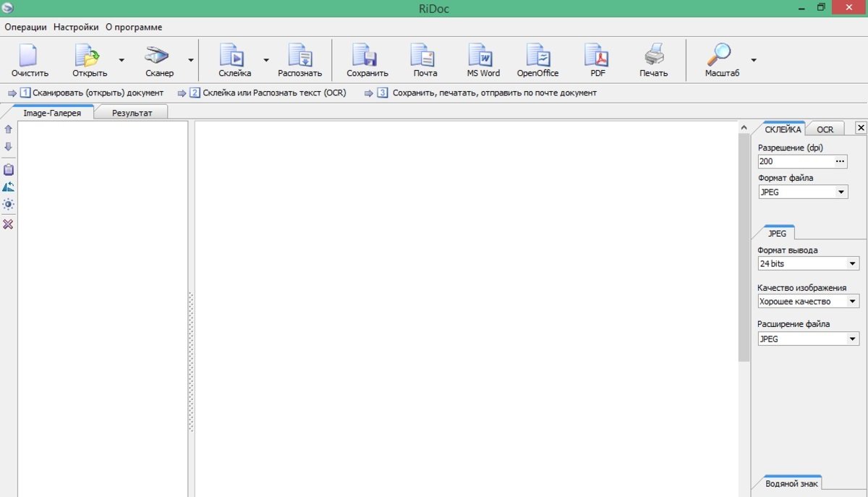Open the Настройки menu
Screen dimensions: 868x497
point(76,27)
